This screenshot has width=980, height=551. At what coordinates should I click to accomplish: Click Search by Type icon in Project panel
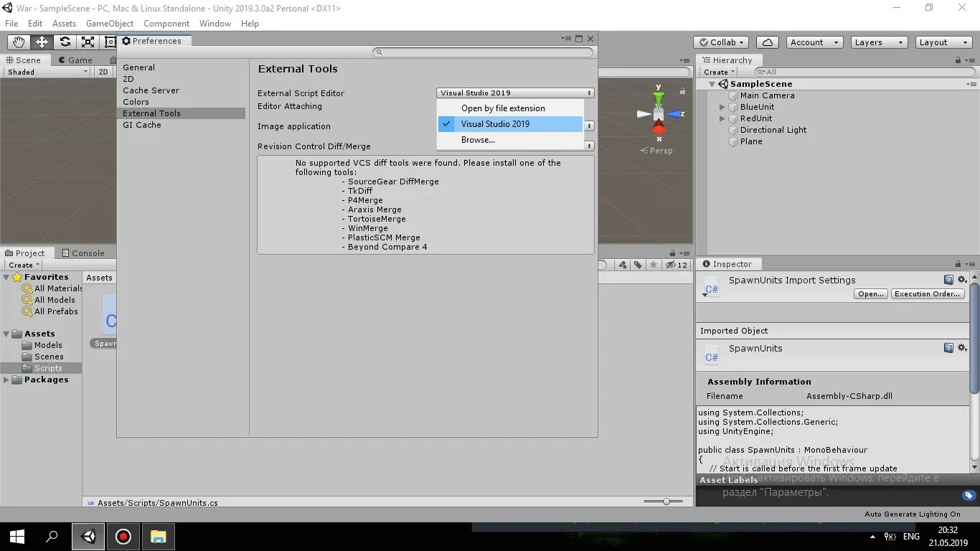[x=622, y=265]
